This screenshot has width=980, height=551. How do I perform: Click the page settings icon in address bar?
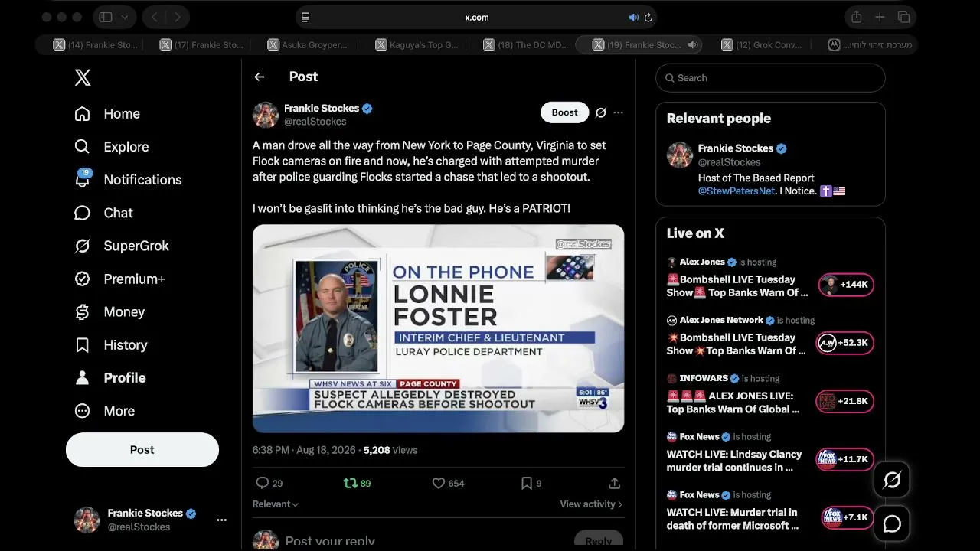305,18
